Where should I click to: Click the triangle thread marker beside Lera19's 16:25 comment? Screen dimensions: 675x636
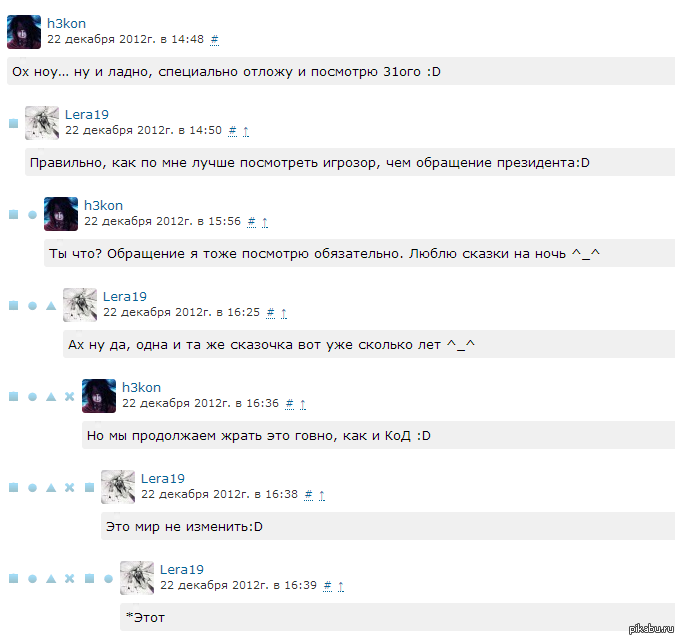[x=51, y=306]
